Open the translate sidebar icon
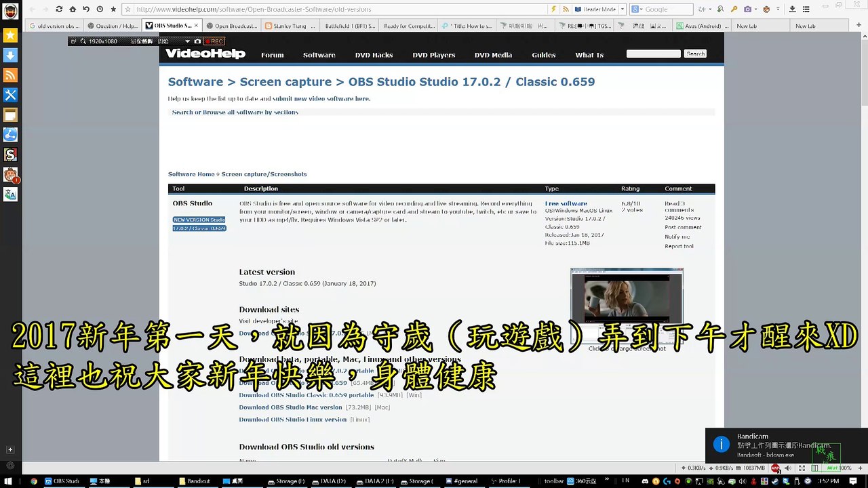This screenshot has height=488, width=868. 10,195
